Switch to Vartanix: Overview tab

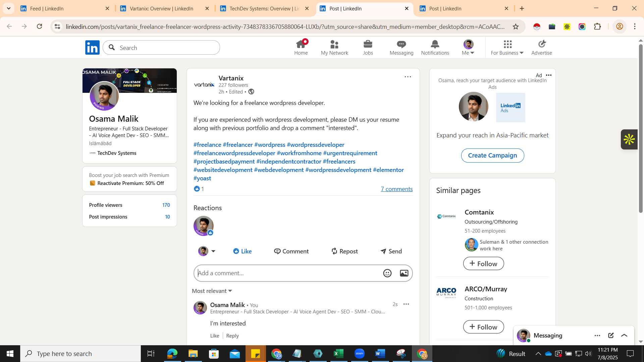tap(164, 8)
